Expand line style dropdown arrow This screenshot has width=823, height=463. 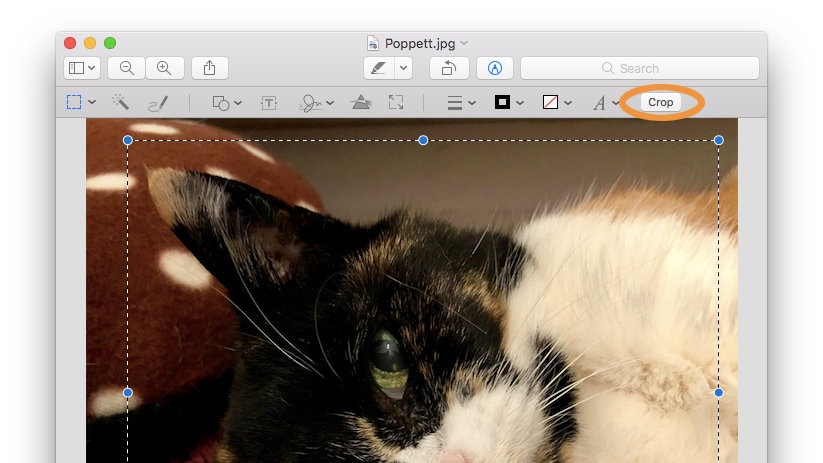[x=472, y=103]
